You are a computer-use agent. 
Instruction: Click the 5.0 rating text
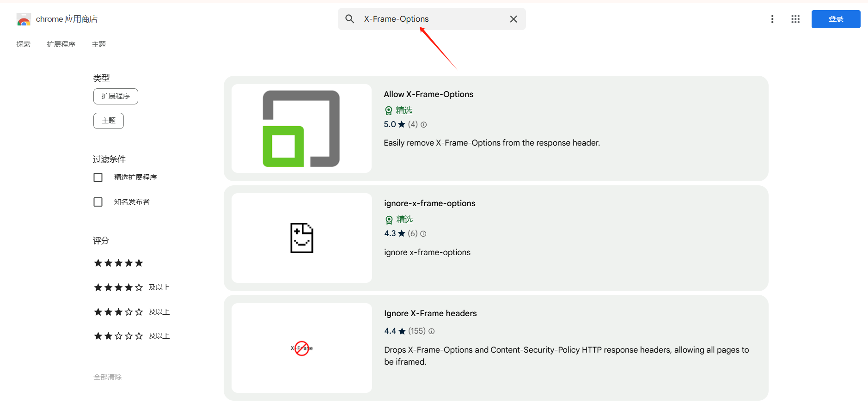coord(390,124)
